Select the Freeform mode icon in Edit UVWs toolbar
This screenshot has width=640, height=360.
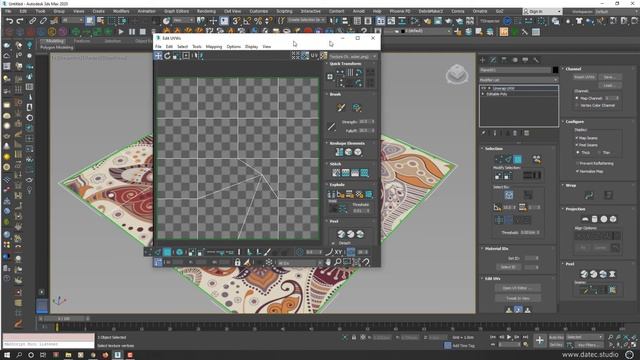pos(186,56)
